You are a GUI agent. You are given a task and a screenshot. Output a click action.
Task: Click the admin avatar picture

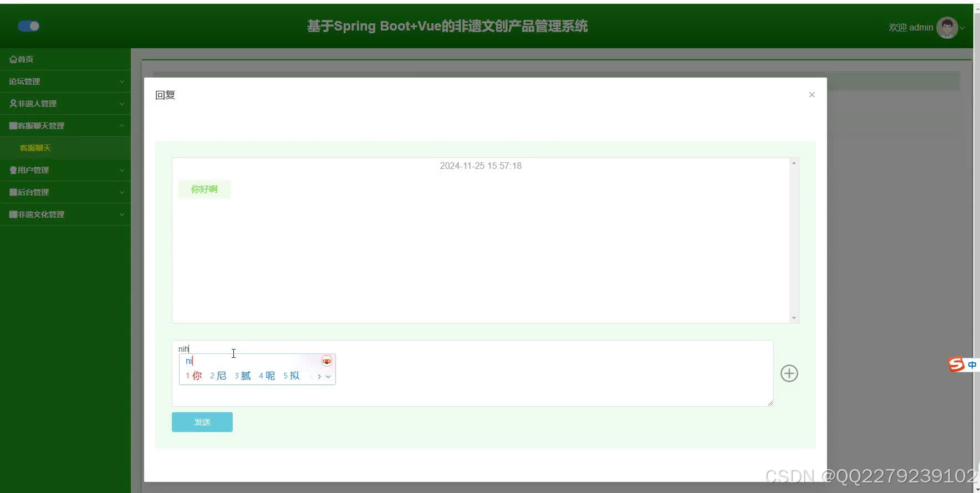(x=947, y=27)
